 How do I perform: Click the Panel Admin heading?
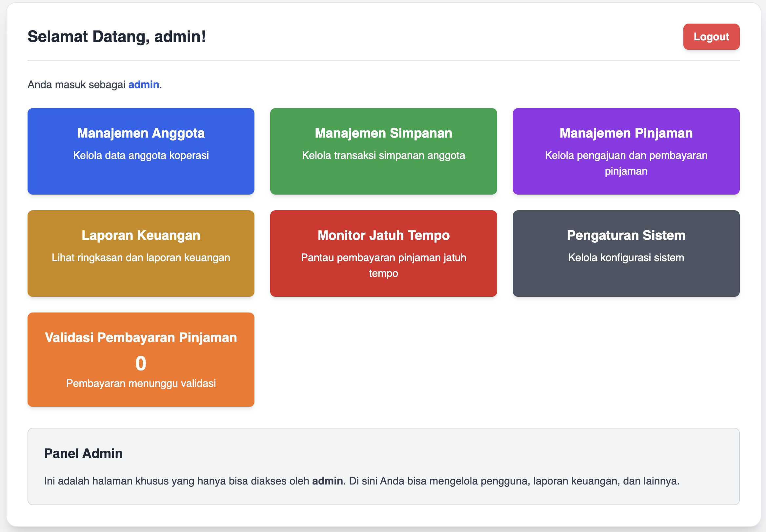coord(83,453)
